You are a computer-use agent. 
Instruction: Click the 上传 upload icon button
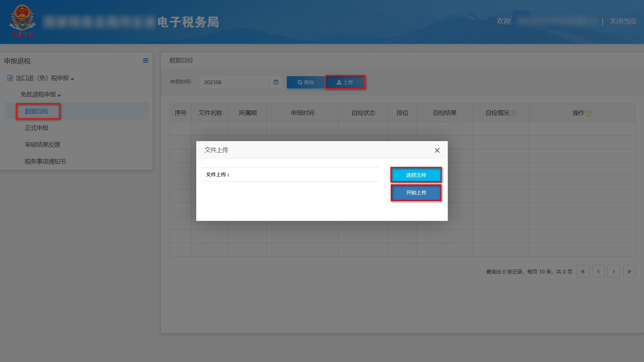click(x=345, y=82)
